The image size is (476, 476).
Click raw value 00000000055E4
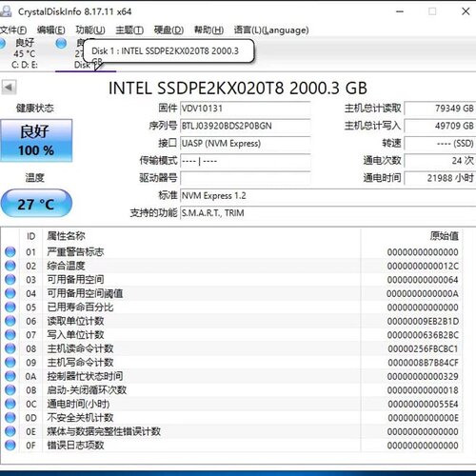423,404
